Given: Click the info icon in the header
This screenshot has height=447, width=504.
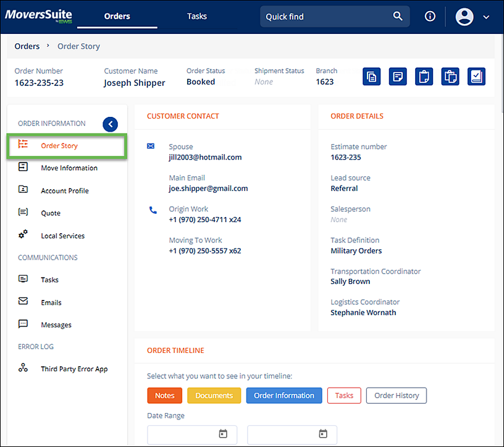Looking at the screenshot, I should click(x=430, y=16).
